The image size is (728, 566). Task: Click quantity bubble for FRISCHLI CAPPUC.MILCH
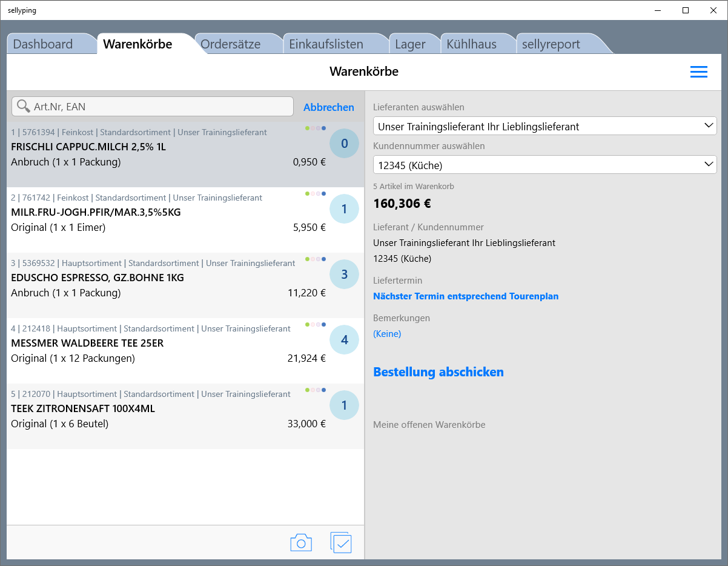point(344,144)
